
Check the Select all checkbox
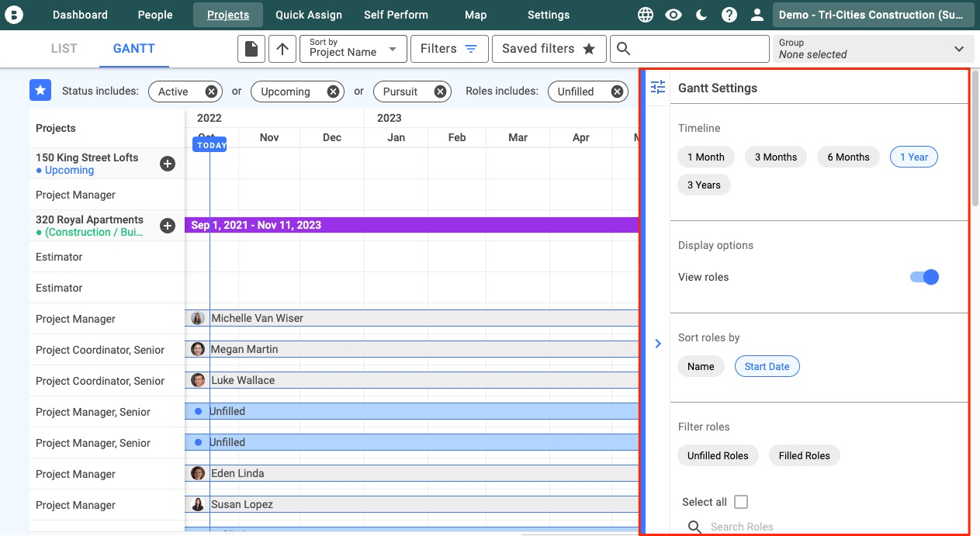[740, 502]
